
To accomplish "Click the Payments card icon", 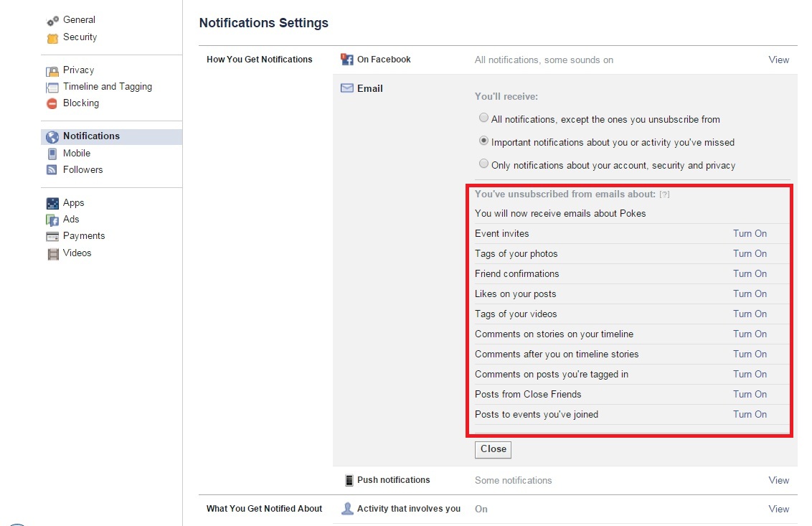I will (x=52, y=236).
